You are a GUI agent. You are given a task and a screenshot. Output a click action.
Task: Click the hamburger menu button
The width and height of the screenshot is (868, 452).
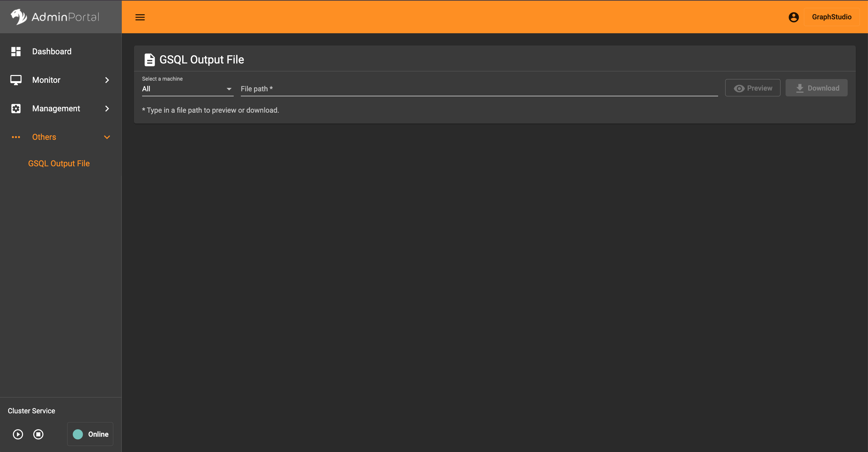pos(139,16)
